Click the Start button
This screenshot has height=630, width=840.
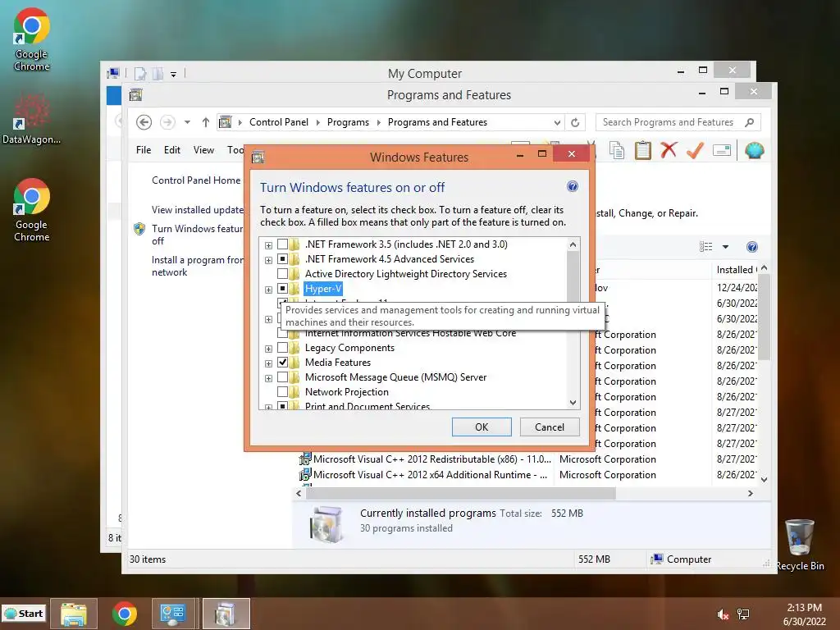pos(24,614)
